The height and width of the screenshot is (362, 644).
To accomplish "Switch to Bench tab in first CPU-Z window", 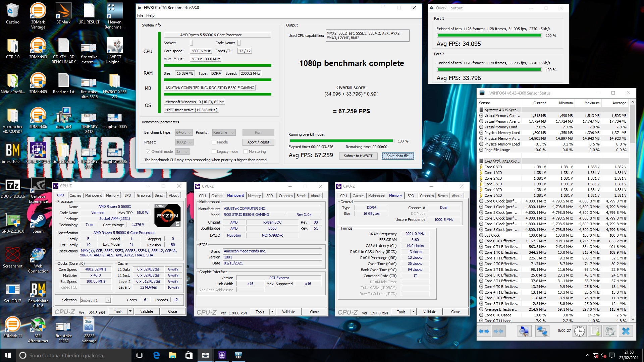I will pos(159,195).
